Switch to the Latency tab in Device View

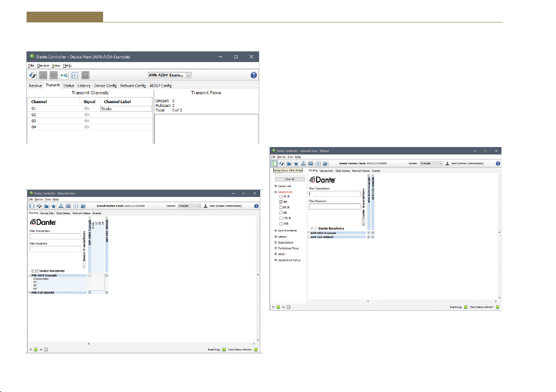point(84,85)
